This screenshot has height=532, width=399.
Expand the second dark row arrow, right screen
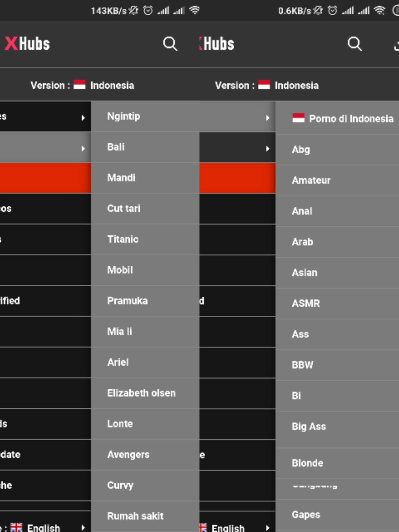pyautogui.click(x=268, y=148)
